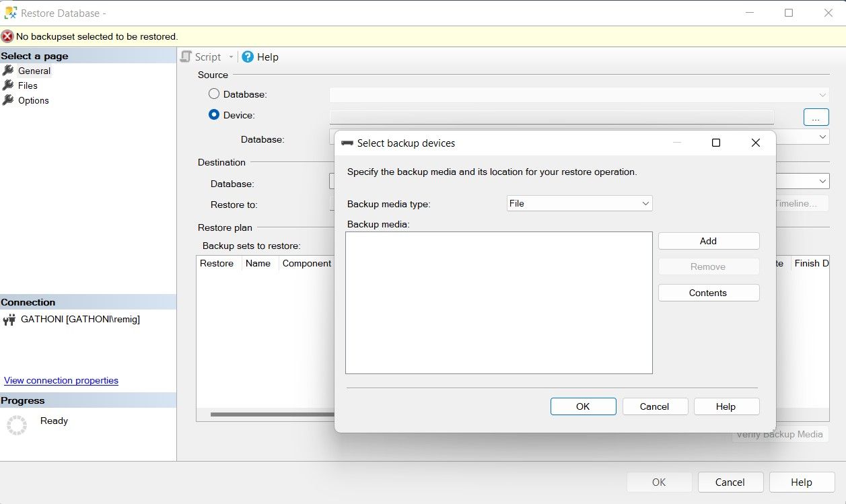Click Cancel in Restore Database window
This screenshot has height=504, width=846.
click(730, 482)
